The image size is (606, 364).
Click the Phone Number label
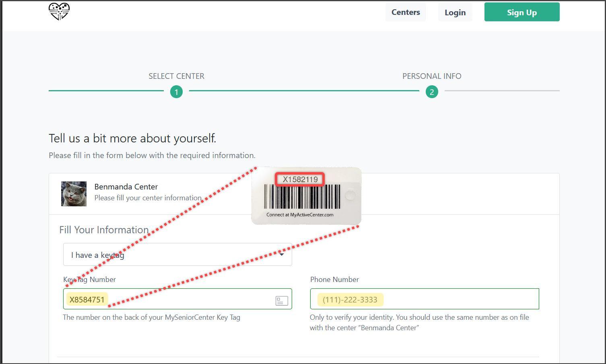(334, 280)
